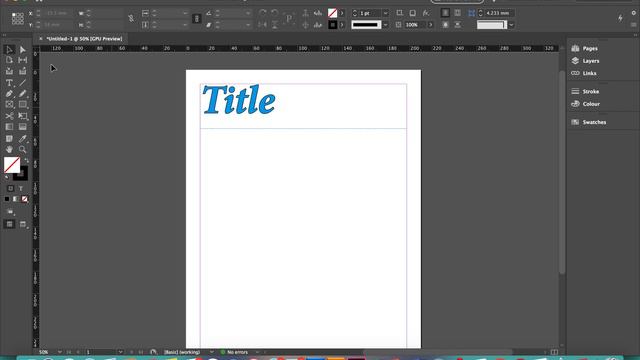
Task: Click the fill colour swatch in toolbox
Action: point(12,165)
